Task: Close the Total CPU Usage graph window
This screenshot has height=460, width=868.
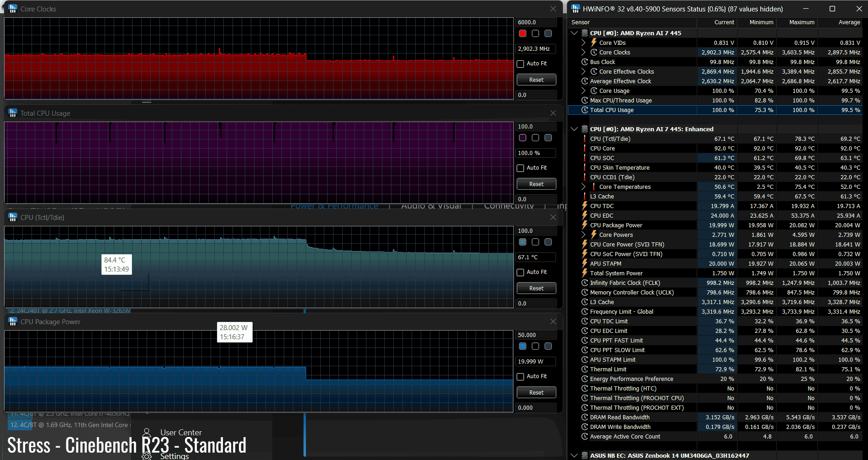Action: (553, 113)
